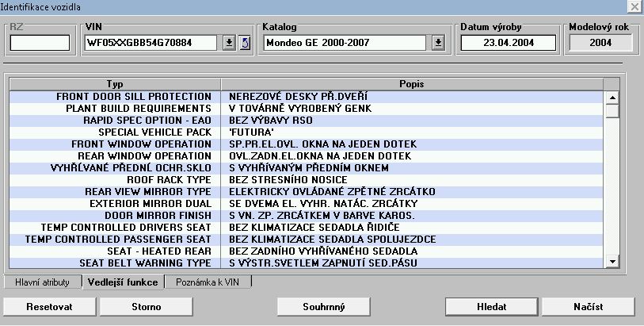Click the Typ column header
644x326 pixels.
coord(116,83)
